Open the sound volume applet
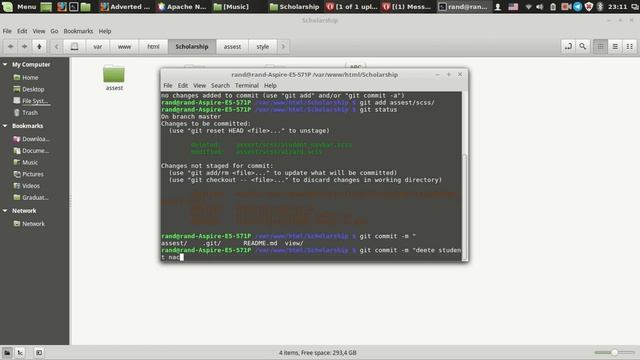 click(x=540, y=7)
